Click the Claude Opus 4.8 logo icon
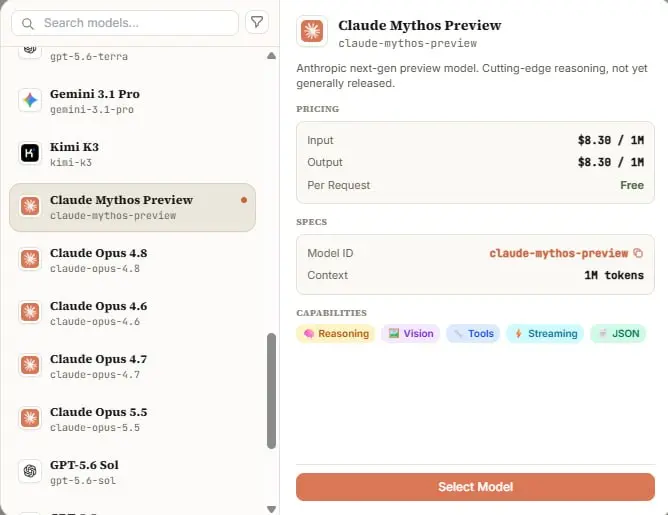This screenshot has width=668, height=515. point(30,259)
